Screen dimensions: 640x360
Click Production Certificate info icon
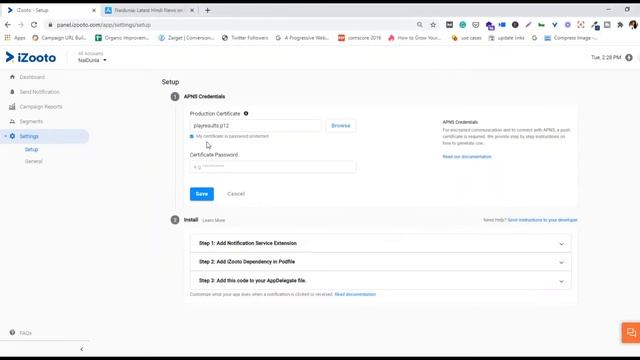[x=246, y=113]
